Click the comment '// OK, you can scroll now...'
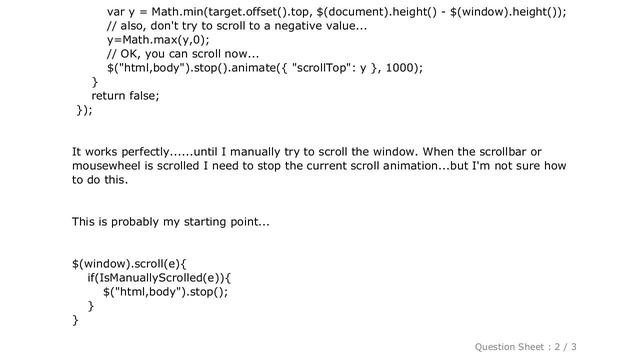Viewport: 640px width, 360px height. pyautogui.click(x=183, y=54)
